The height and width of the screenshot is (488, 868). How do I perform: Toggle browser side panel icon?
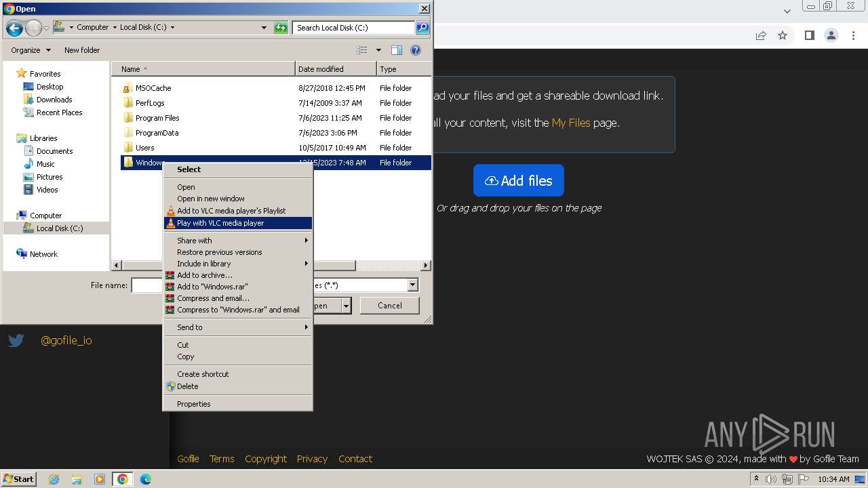pyautogui.click(x=809, y=35)
